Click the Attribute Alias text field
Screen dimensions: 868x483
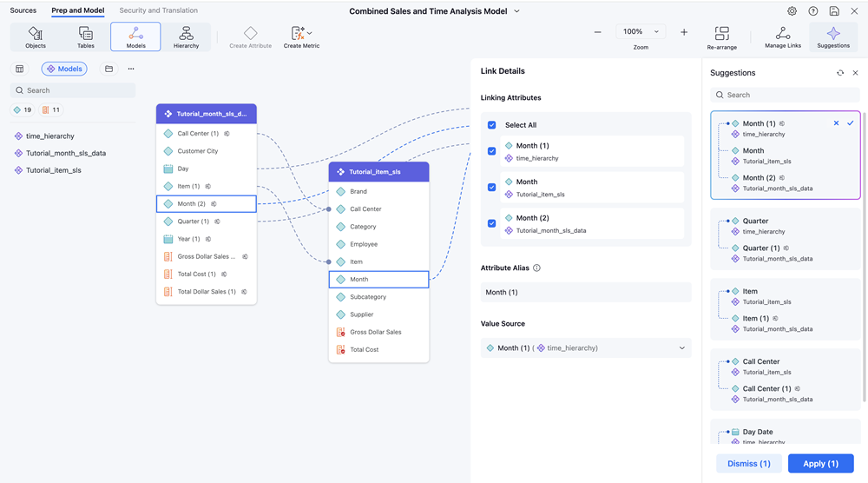point(586,293)
